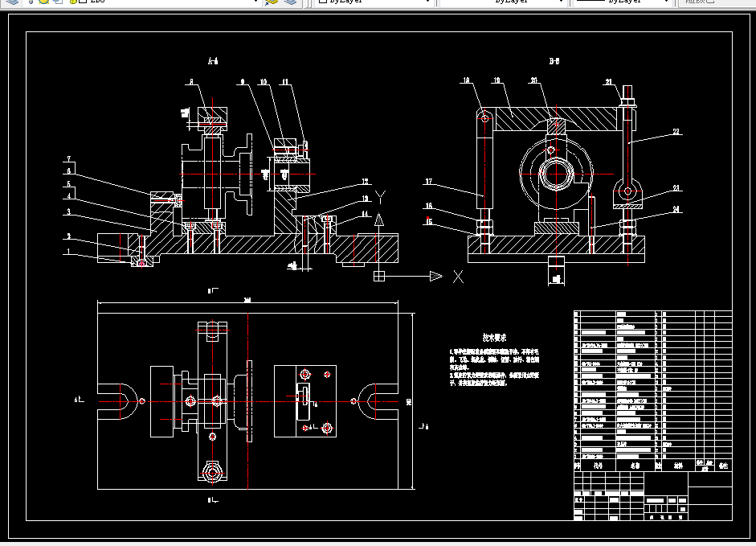Select part balloon label 15
Screen dimensions: 756x546
[429, 222]
